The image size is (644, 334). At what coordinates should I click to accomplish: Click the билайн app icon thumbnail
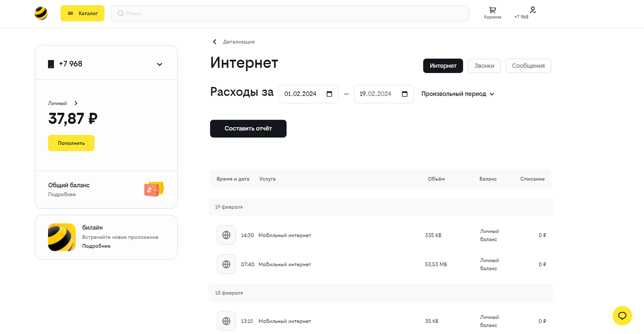click(x=62, y=237)
